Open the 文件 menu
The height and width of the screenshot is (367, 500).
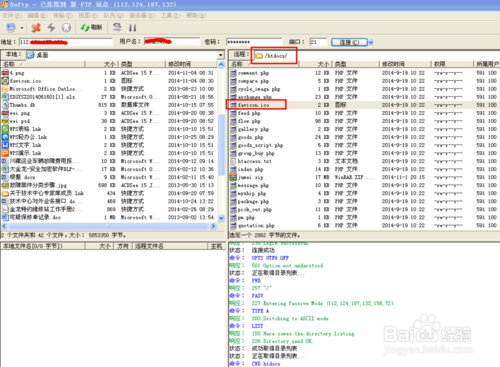[12, 16]
